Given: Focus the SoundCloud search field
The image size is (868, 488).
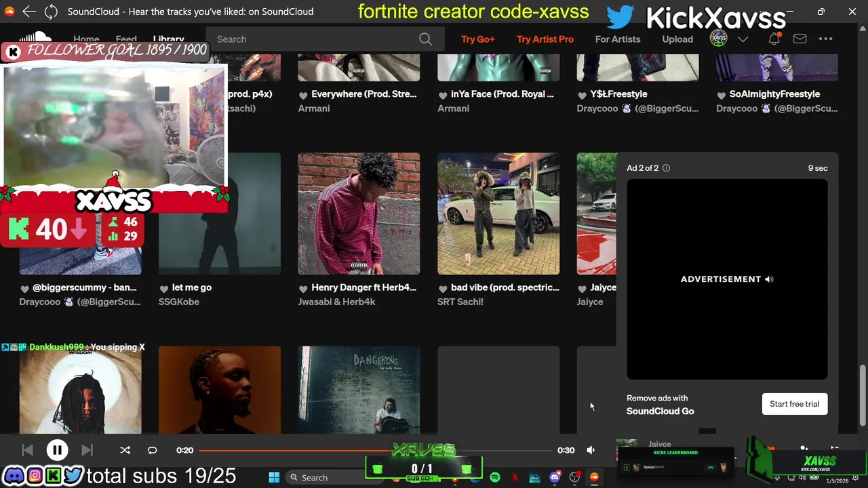Looking at the screenshot, I should (x=325, y=39).
